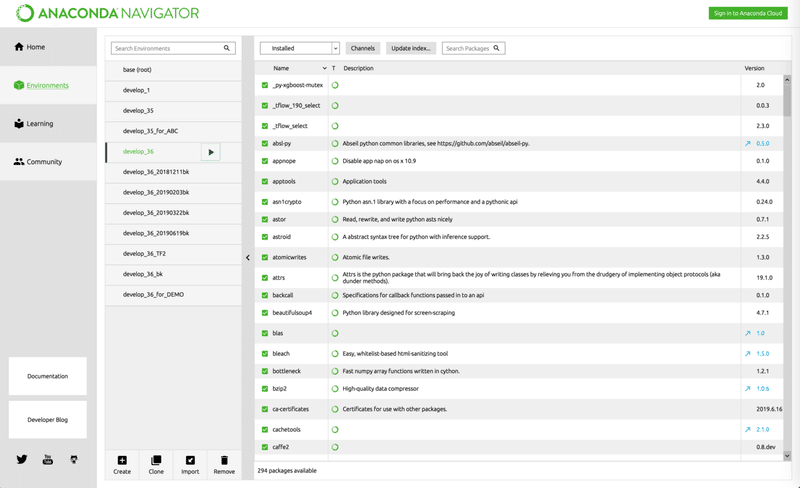Select the develop_36_for_DEMO environment
This screenshot has width=800, height=488.
point(173,295)
